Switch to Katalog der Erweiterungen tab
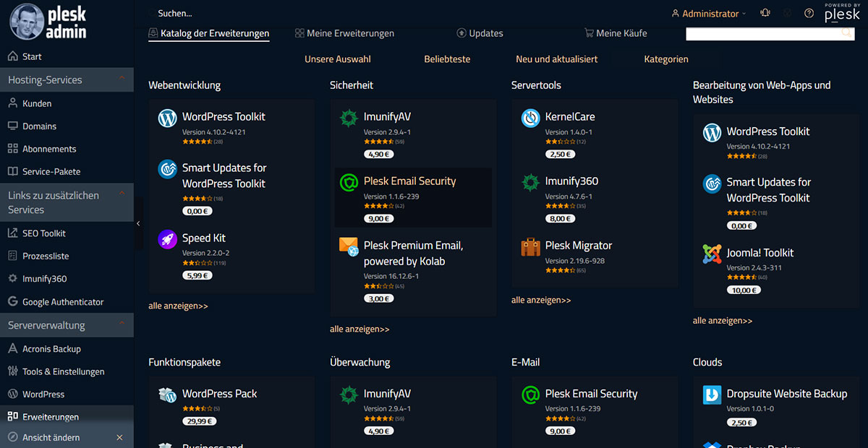The image size is (868, 448). click(208, 33)
